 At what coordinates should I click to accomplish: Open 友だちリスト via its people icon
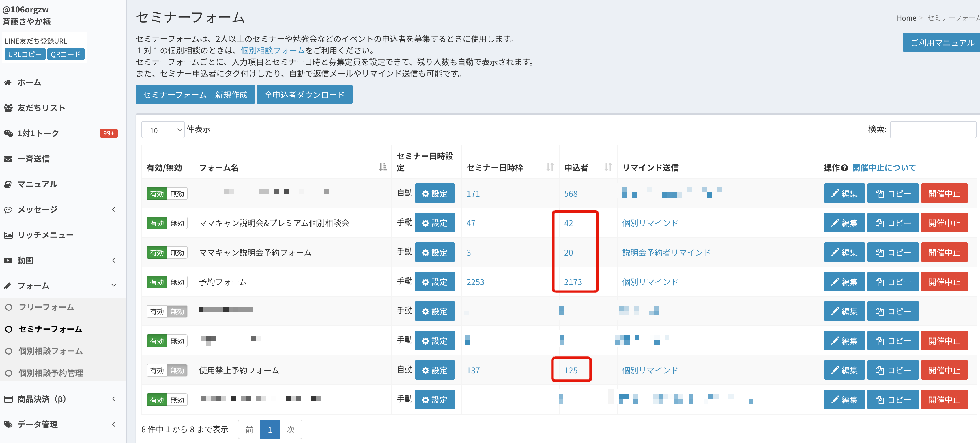pos(8,108)
